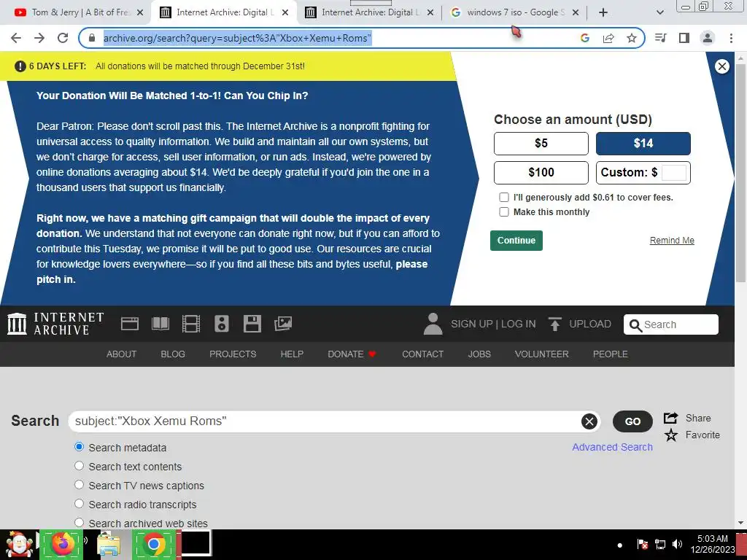The width and height of the screenshot is (747, 560).
Task: Open the media control playlist icon
Action: 661,38
